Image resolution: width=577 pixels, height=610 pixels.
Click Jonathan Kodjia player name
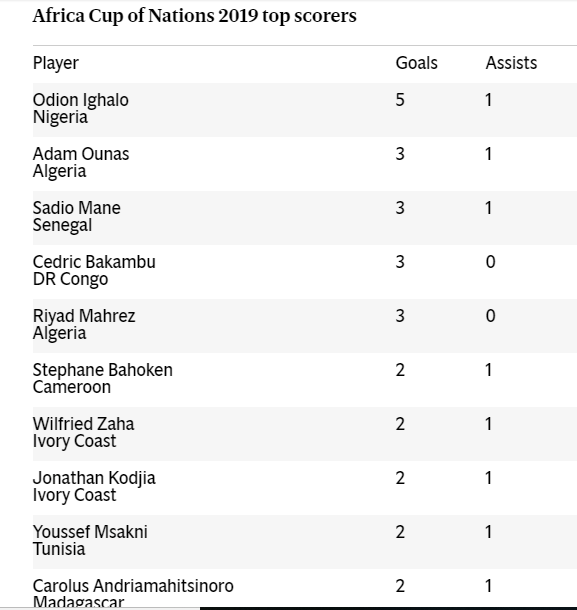pos(94,479)
